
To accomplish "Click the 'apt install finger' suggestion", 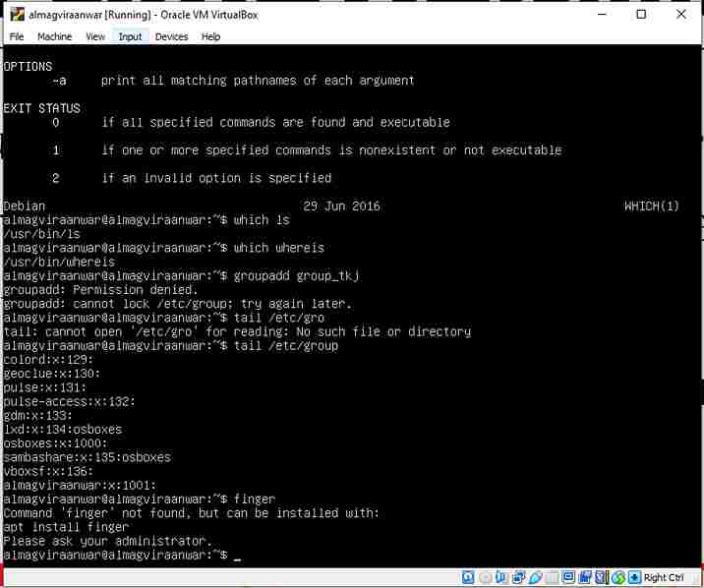I will click(66, 526).
